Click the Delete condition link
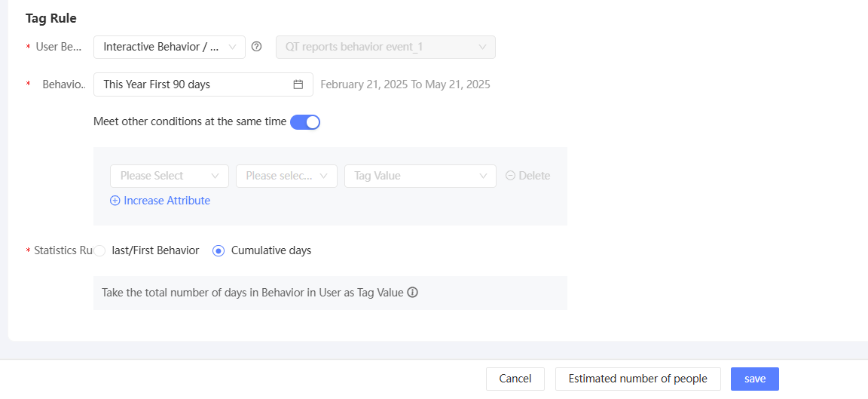 tap(534, 176)
